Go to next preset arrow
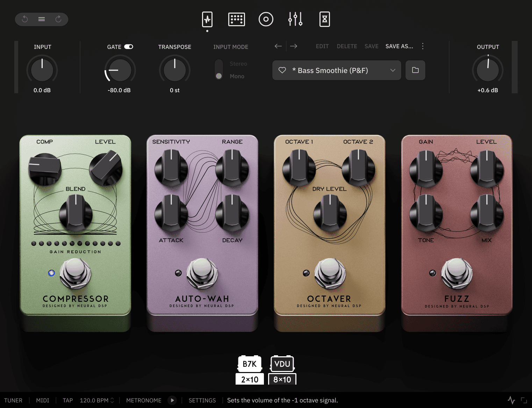Viewport: 532px width, 408px height. (x=294, y=46)
